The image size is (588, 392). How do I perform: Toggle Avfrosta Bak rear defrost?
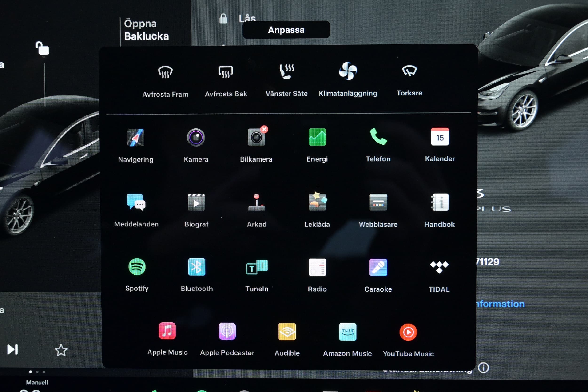[226, 72]
